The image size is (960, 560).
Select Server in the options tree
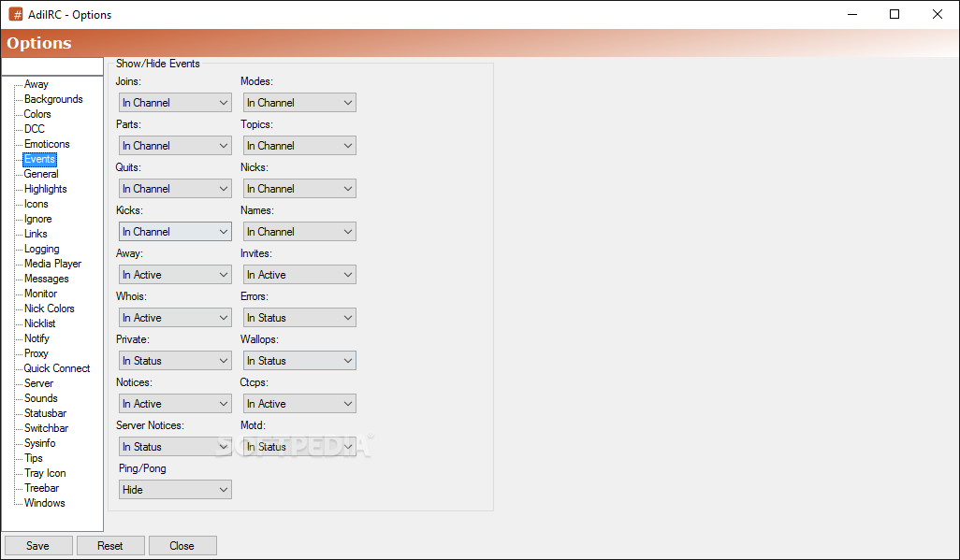(38, 383)
